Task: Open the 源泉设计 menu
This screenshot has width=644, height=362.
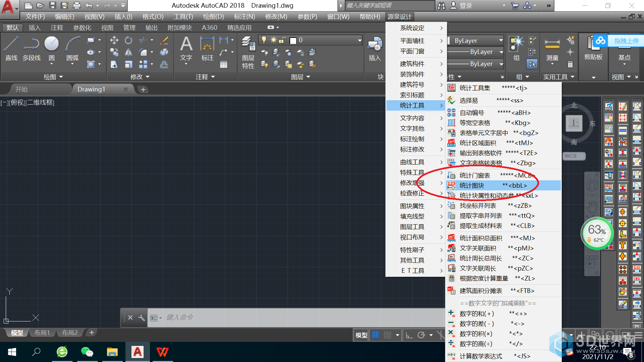Action: [399, 16]
